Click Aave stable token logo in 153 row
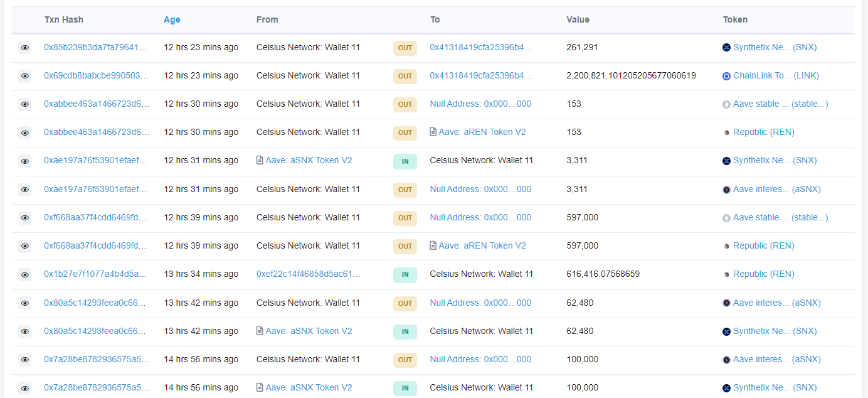 (727, 104)
